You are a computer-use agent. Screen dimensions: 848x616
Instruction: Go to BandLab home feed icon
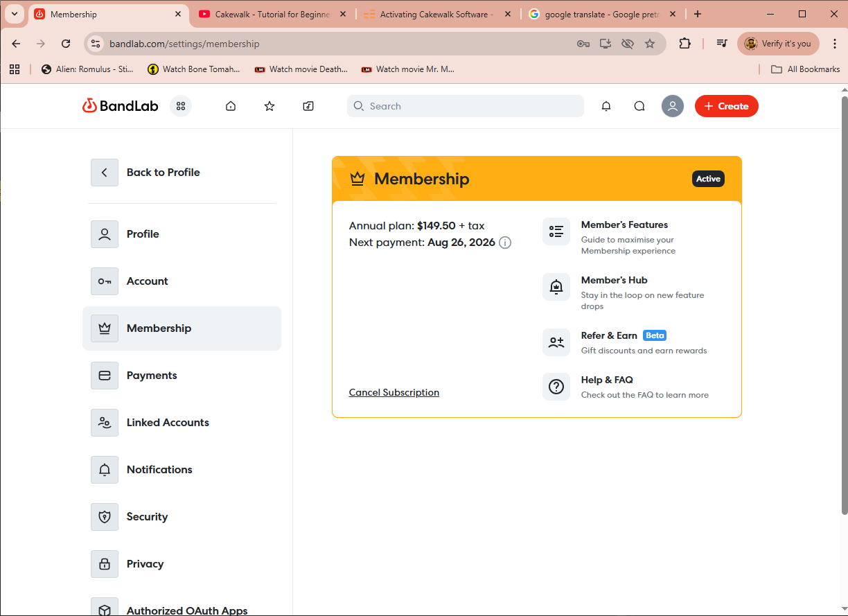(231, 106)
